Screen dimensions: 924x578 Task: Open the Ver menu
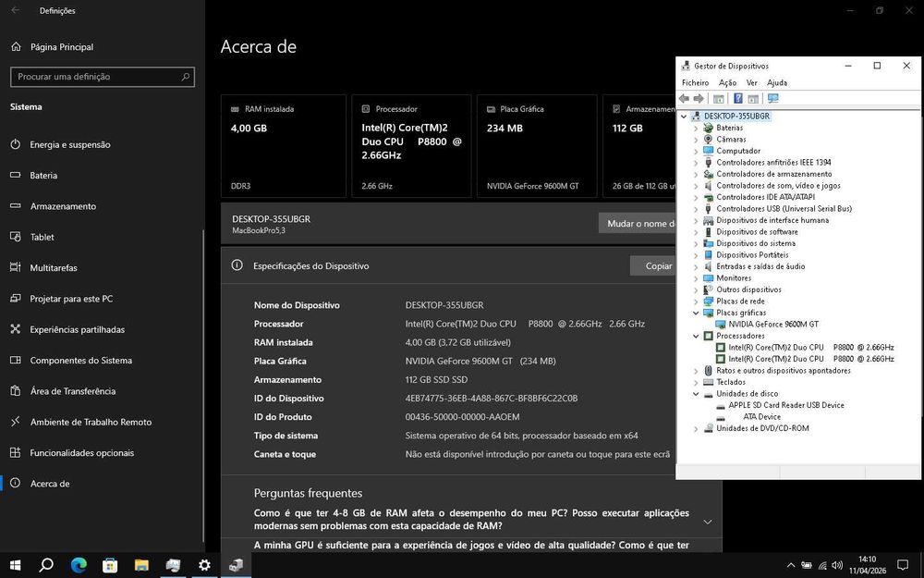(x=752, y=82)
